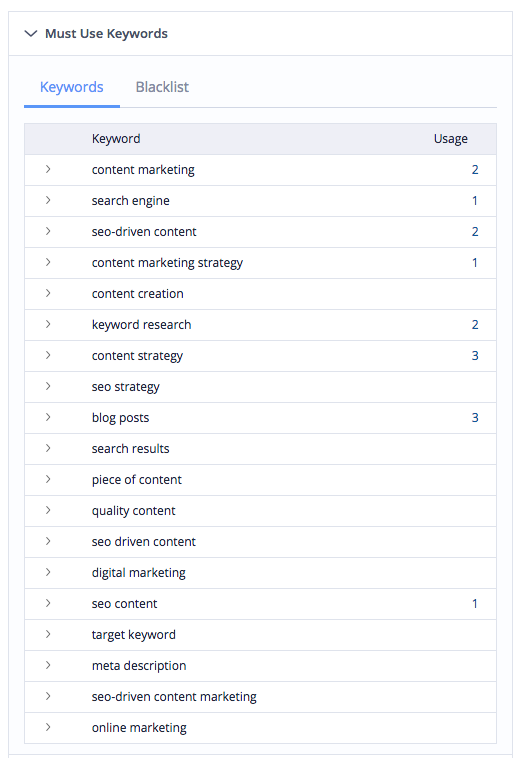The width and height of the screenshot is (518, 758).
Task: Collapse the Must Use Keywords section
Action: tap(31, 34)
